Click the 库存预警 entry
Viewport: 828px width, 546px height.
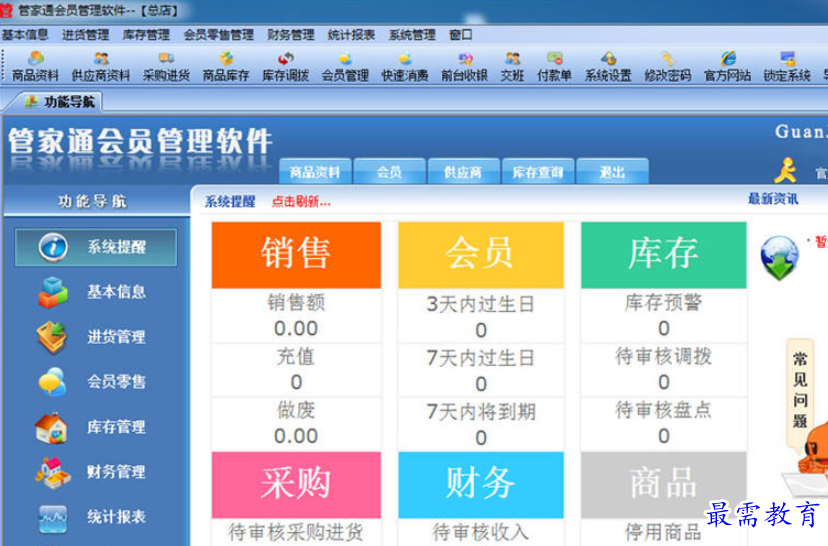[x=664, y=303]
